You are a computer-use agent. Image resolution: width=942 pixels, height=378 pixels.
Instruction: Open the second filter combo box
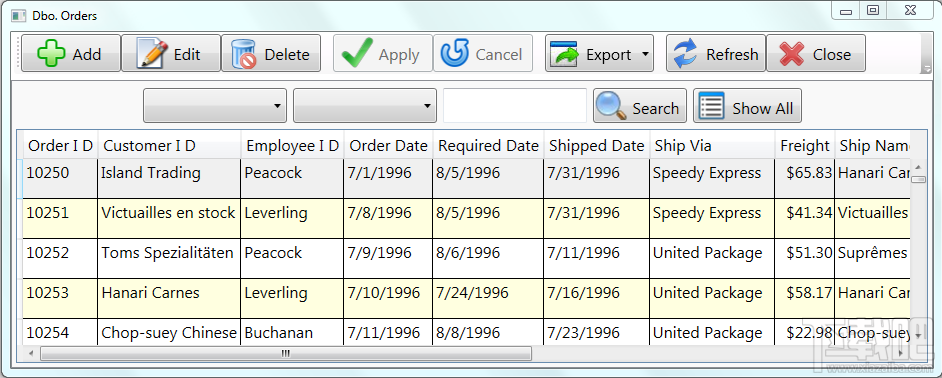pyautogui.click(x=365, y=105)
